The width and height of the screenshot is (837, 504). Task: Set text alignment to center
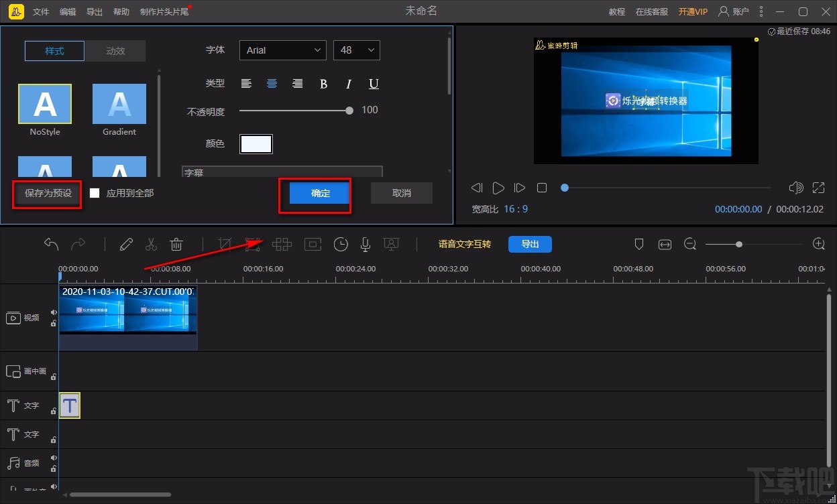[272, 84]
